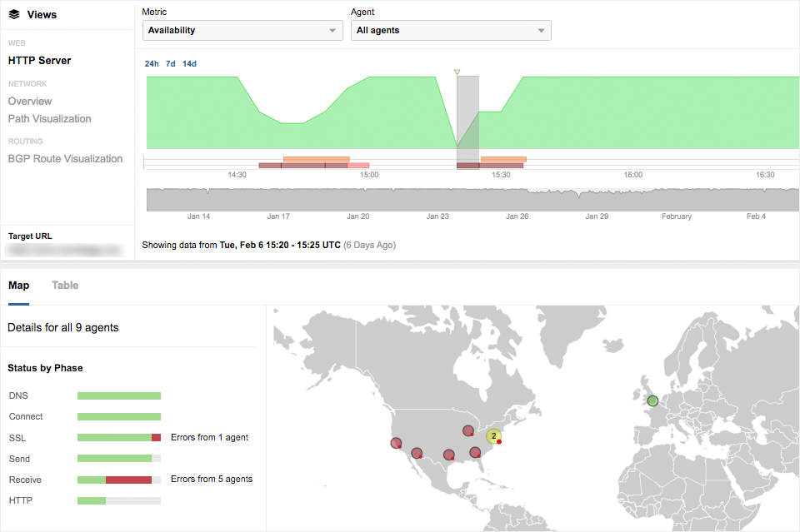The height and width of the screenshot is (532, 800).
Task: Click the westernmost red agent marker
Action: pyautogui.click(x=396, y=443)
